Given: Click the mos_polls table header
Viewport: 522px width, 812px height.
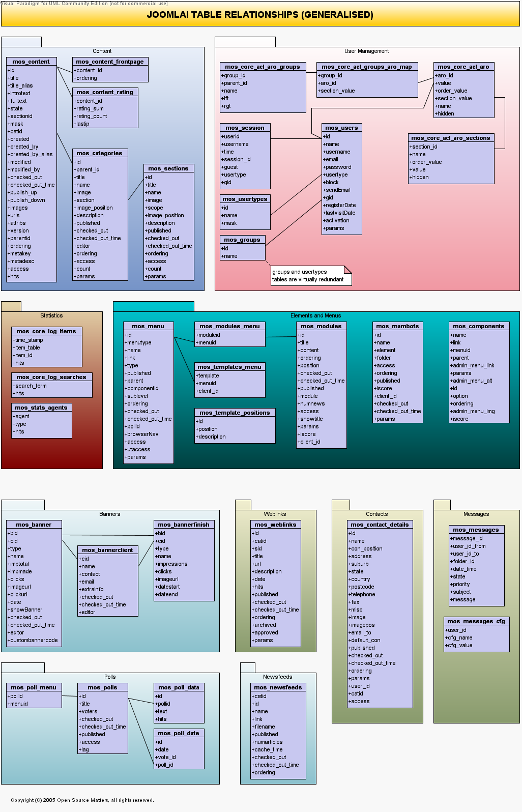Looking at the screenshot, I should pyautogui.click(x=102, y=687).
